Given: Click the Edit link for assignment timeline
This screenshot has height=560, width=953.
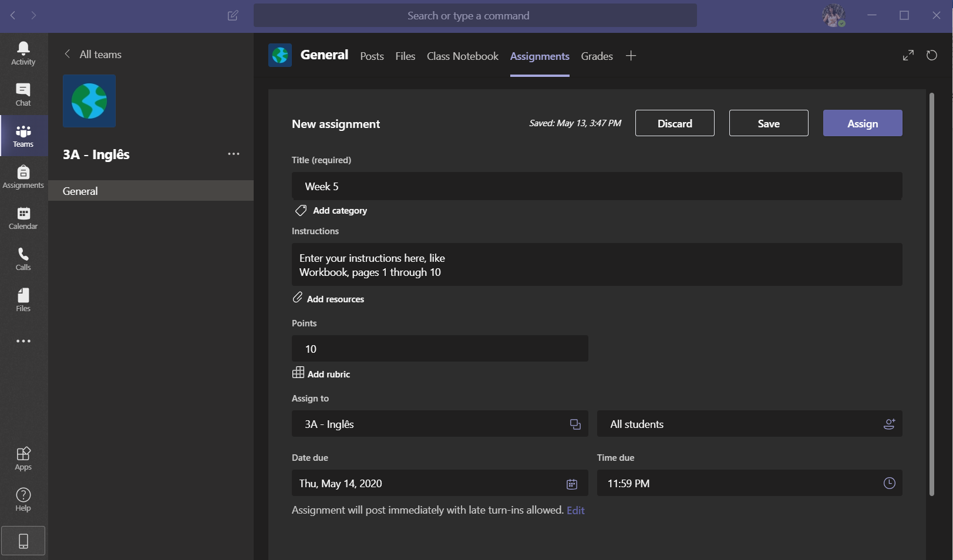Looking at the screenshot, I should (x=575, y=511).
